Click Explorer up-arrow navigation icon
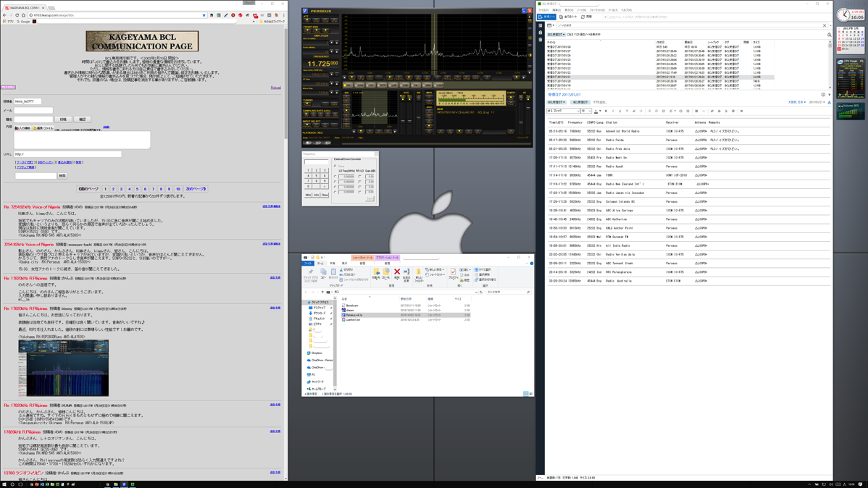 [322, 292]
